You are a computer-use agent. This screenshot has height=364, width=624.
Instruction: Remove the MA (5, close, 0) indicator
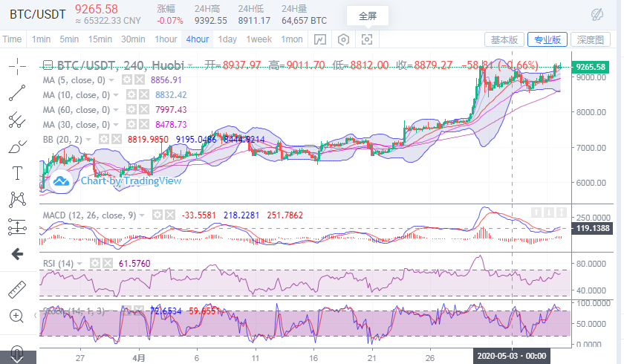click(x=140, y=79)
